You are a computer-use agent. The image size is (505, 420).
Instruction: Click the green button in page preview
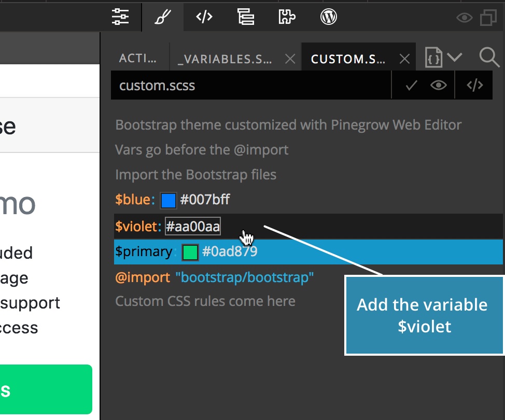46,389
